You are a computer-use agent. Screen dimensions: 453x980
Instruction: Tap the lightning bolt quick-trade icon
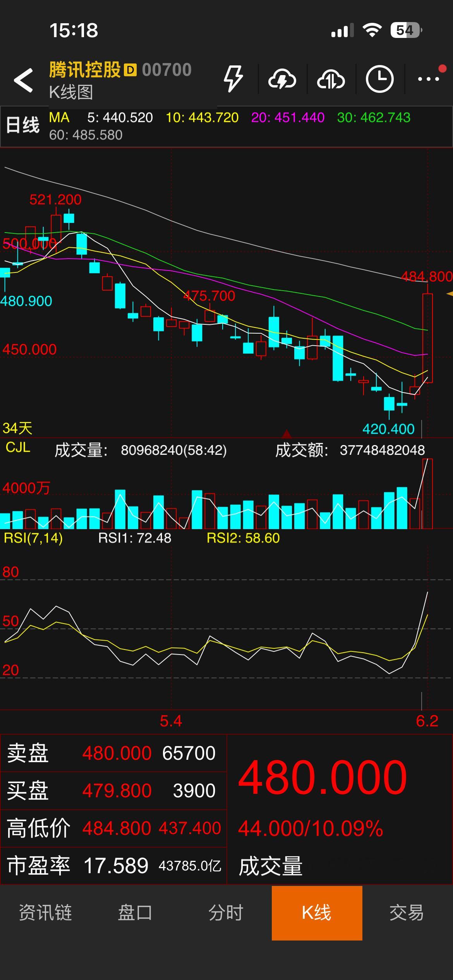pos(233,79)
